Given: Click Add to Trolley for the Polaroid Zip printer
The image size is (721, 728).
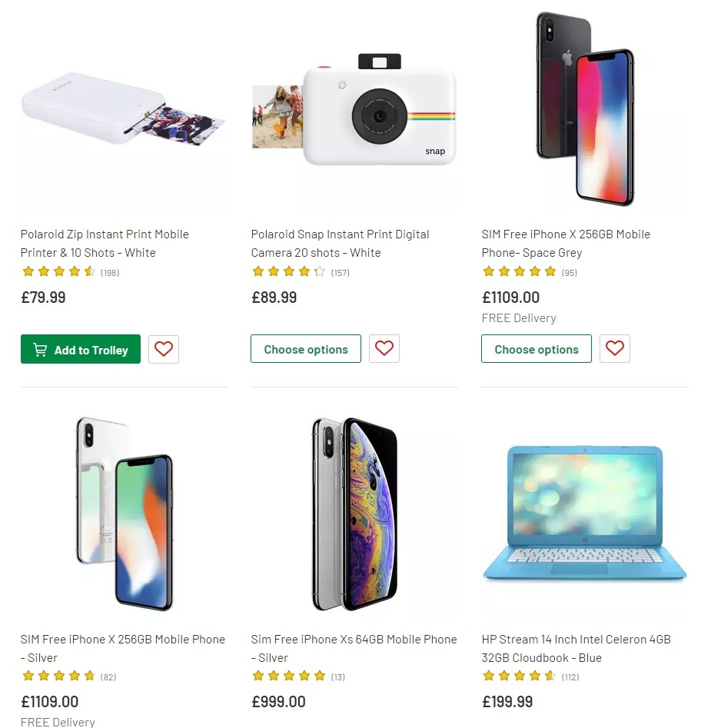Looking at the screenshot, I should click(81, 350).
